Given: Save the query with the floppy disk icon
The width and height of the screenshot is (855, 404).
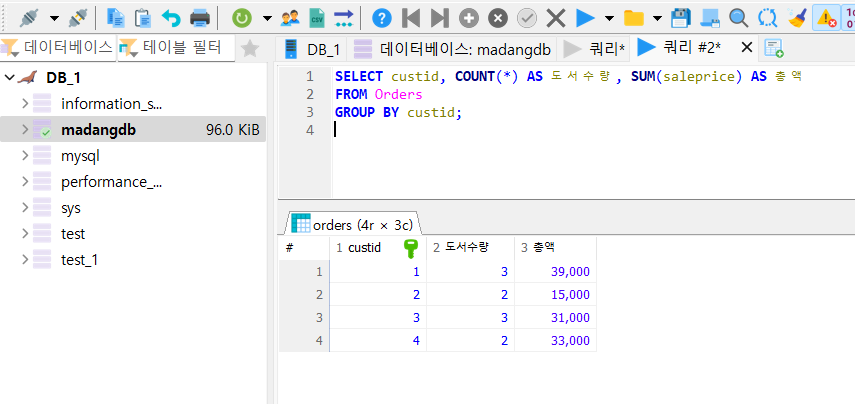Looking at the screenshot, I should coord(681,19).
